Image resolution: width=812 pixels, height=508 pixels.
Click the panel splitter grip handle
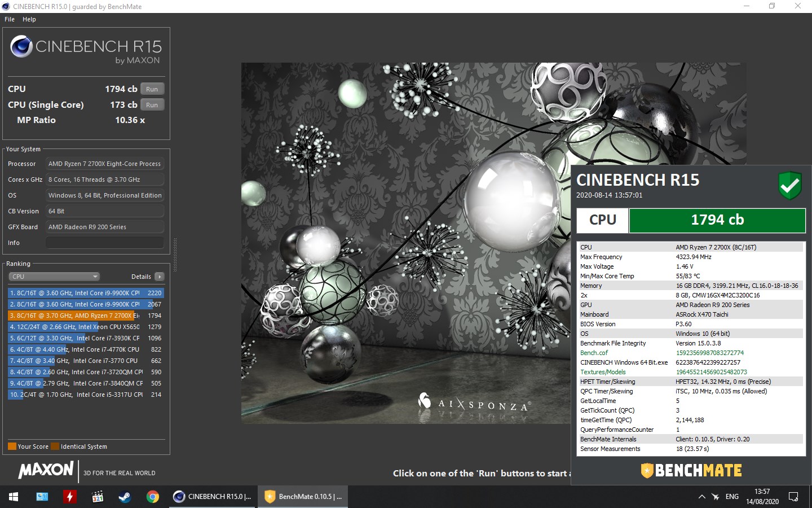[175, 255]
